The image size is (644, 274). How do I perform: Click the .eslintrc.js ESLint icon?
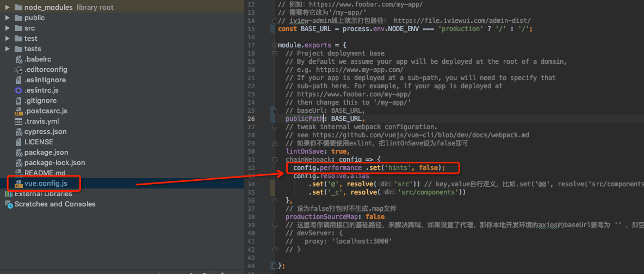pyautogui.click(x=18, y=90)
